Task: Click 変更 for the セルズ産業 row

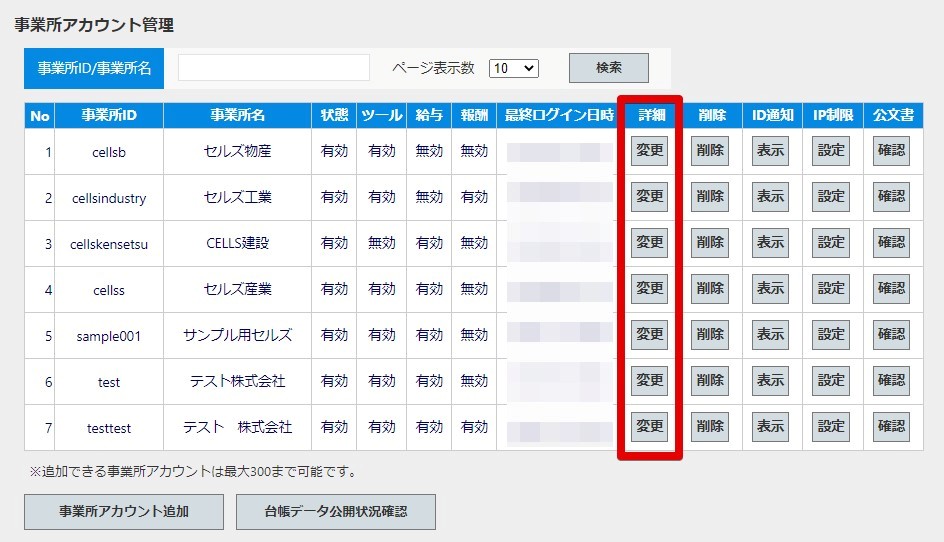Action: point(650,288)
